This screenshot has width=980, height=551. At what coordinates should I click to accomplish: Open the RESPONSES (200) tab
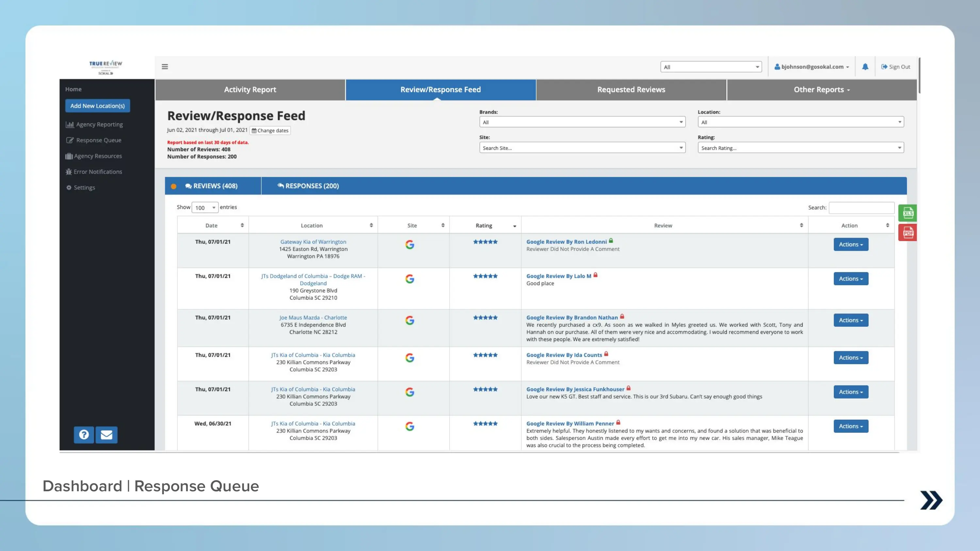(308, 186)
